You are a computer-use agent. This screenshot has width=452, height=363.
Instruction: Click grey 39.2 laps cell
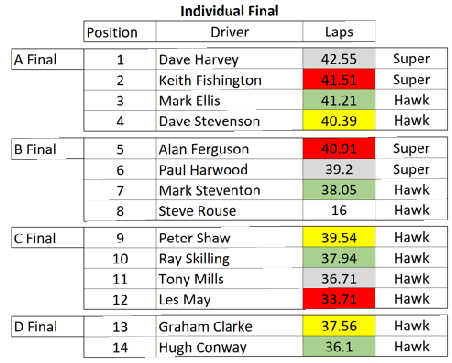pyautogui.click(x=339, y=169)
